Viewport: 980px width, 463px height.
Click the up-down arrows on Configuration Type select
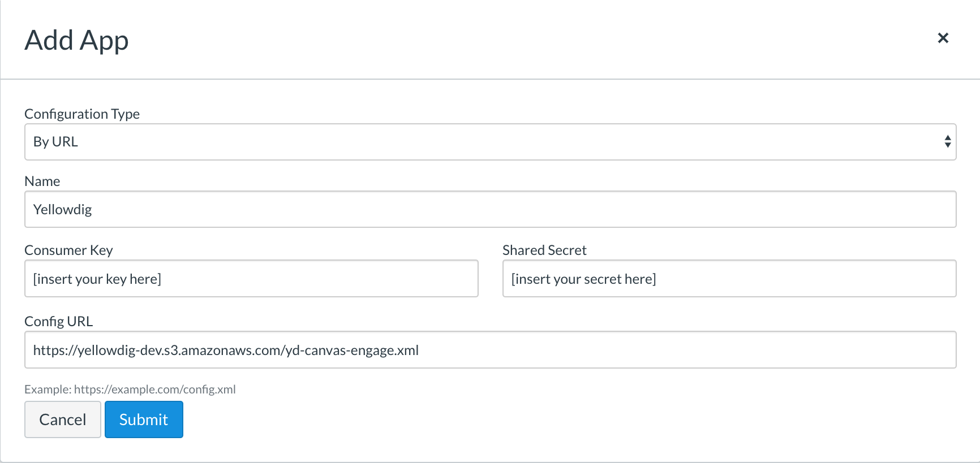947,142
